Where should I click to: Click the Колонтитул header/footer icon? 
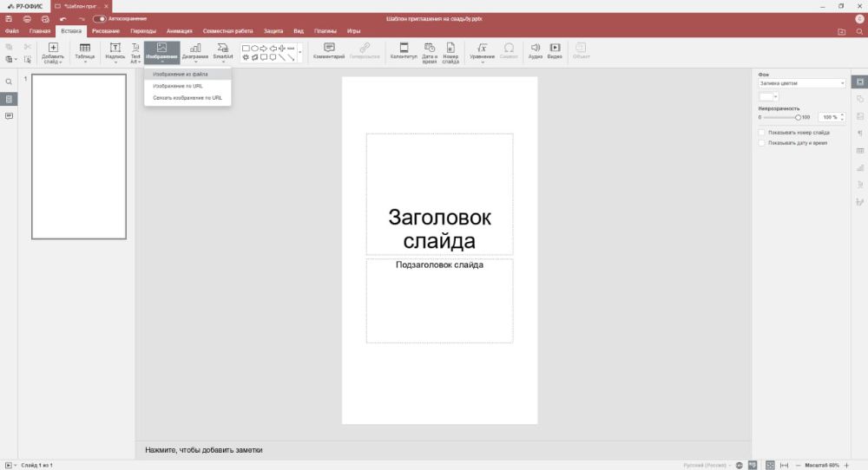point(404,49)
